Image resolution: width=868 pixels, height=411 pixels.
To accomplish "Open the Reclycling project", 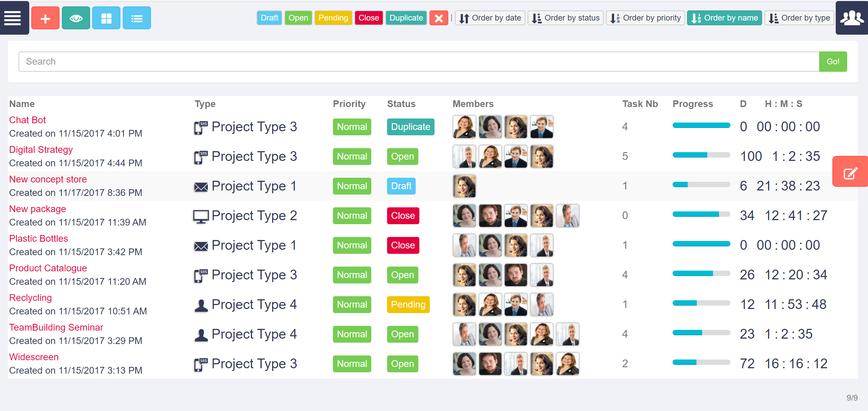I will [30, 298].
